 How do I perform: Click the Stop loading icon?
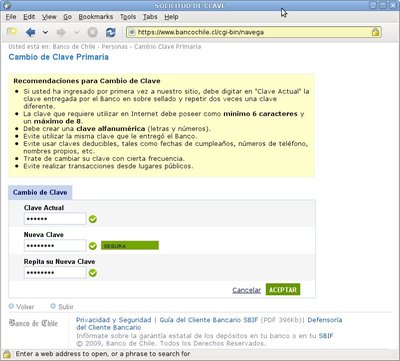(x=92, y=32)
